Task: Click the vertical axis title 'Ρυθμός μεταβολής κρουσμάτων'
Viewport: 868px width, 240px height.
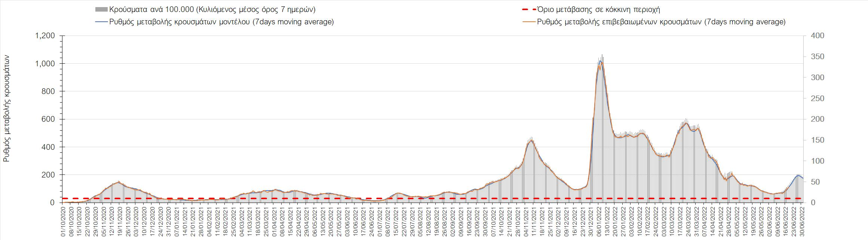Action: [6, 109]
